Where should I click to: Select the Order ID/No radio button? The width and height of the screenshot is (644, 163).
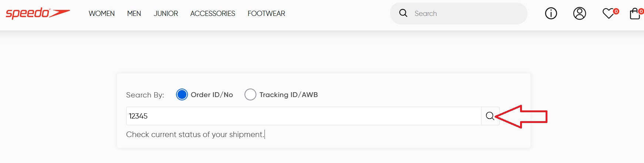click(182, 95)
